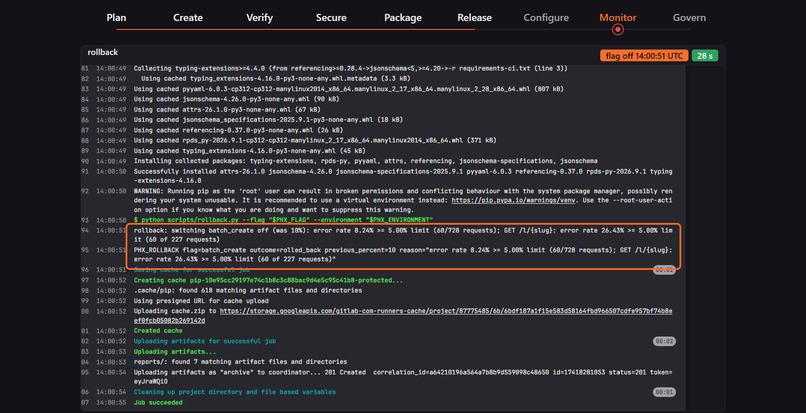Click the 'Installing collected packages' log line
Screen dimensions: 806x413
pos(365,160)
